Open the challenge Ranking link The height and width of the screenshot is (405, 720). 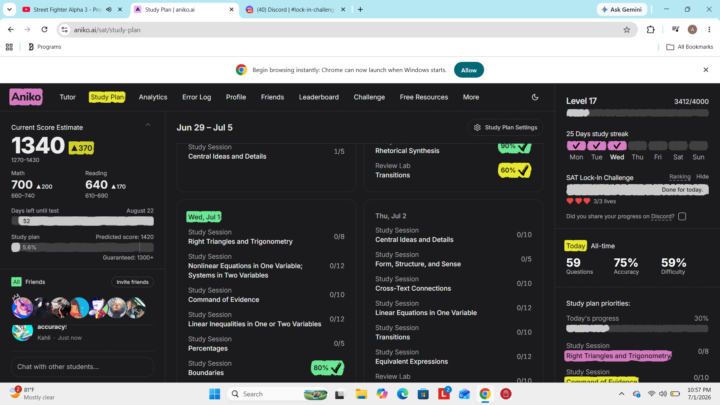(x=680, y=177)
